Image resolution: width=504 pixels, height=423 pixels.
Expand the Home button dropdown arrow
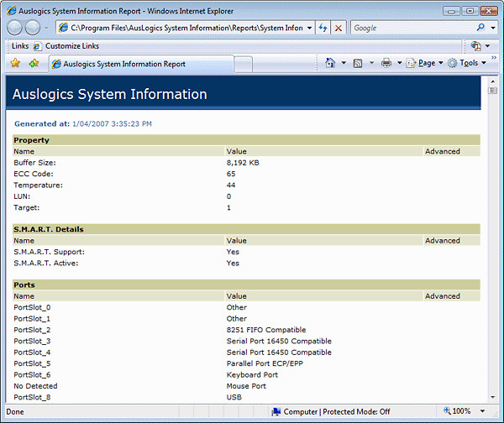click(x=344, y=63)
